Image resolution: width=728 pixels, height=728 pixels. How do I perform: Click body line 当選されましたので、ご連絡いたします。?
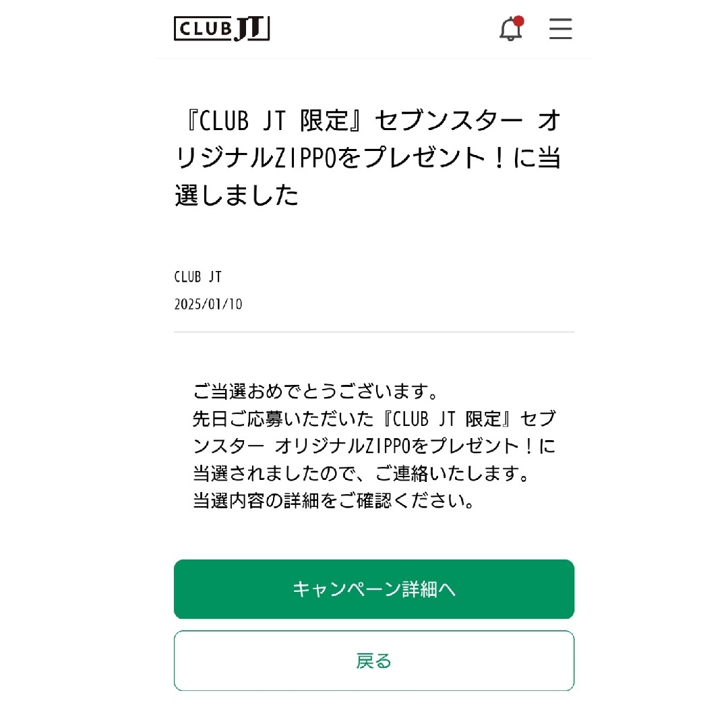click(x=361, y=473)
